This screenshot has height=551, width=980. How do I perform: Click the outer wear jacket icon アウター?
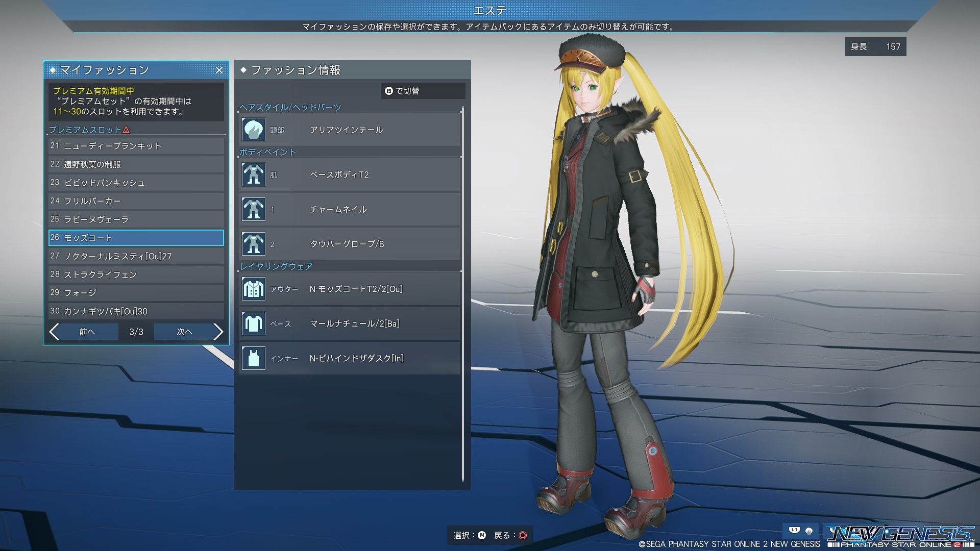coord(253,289)
